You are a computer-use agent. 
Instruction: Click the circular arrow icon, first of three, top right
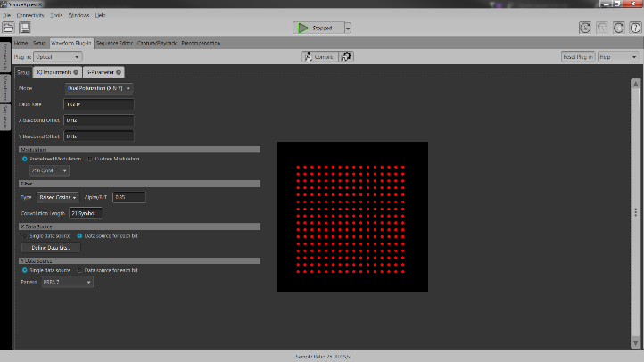coord(585,28)
